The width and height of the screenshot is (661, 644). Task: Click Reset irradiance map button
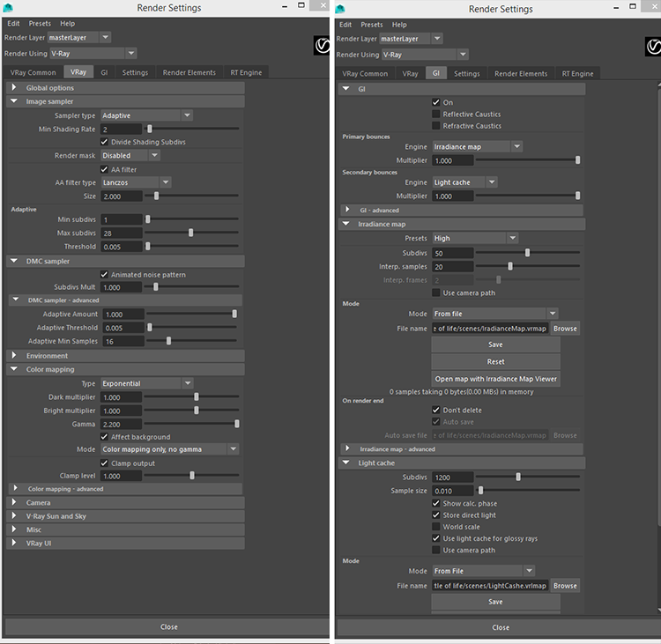(495, 361)
